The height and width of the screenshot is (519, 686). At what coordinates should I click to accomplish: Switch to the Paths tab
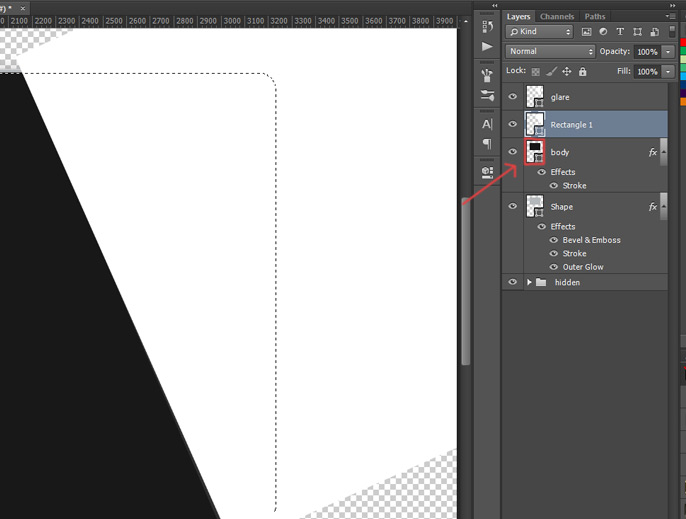(x=595, y=17)
